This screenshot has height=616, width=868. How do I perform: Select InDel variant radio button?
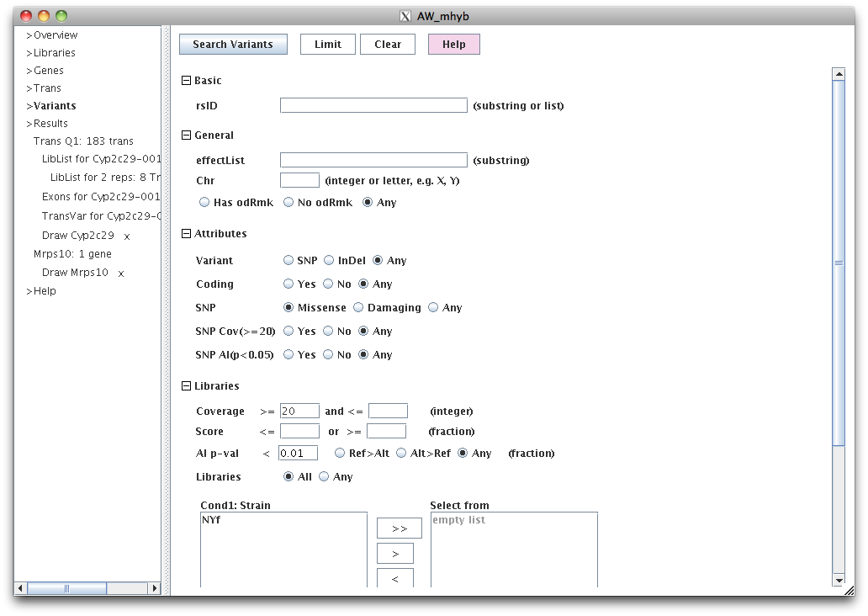click(331, 261)
